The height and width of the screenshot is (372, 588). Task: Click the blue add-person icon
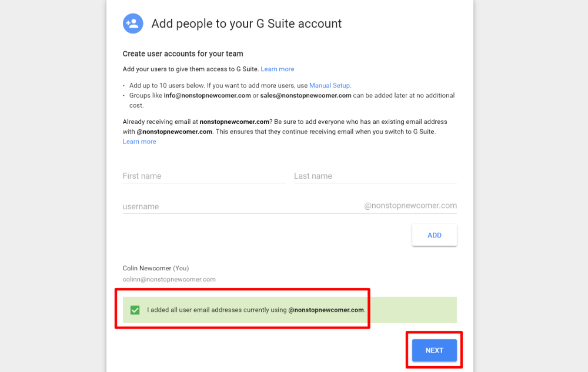pyautogui.click(x=132, y=24)
